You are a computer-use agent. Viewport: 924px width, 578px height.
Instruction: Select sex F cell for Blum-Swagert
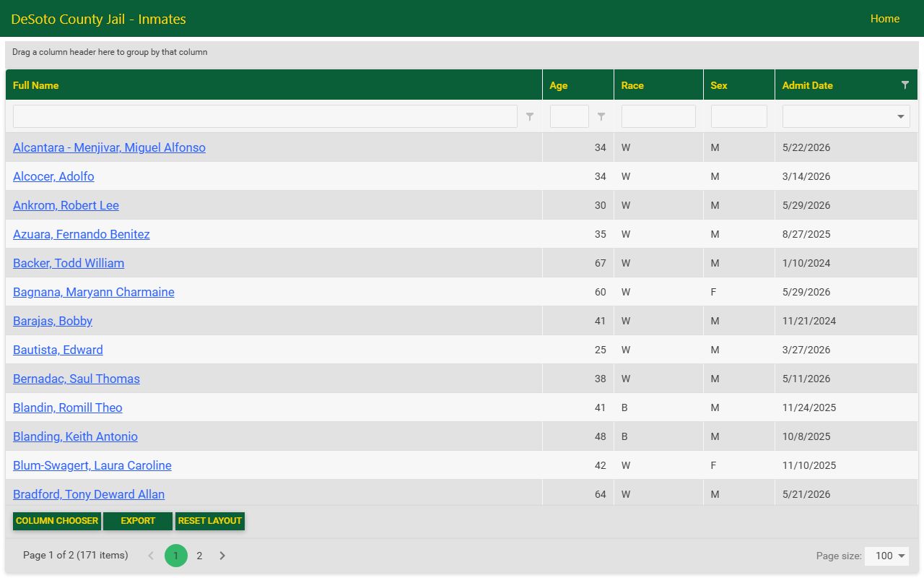coord(739,465)
